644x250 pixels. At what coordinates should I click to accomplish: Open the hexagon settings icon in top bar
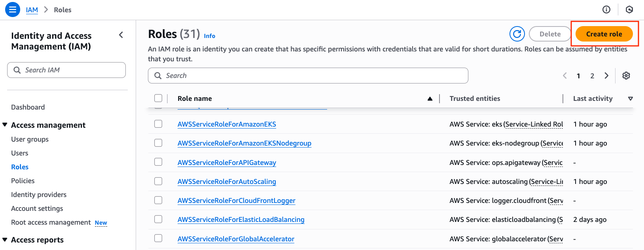[x=629, y=9]
